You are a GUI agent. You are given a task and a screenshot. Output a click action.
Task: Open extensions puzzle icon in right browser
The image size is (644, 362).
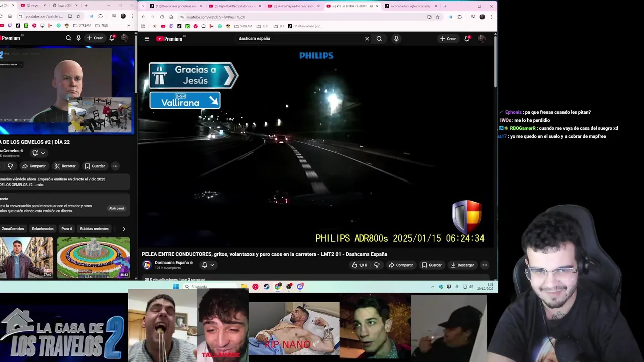tap(459, 17)
